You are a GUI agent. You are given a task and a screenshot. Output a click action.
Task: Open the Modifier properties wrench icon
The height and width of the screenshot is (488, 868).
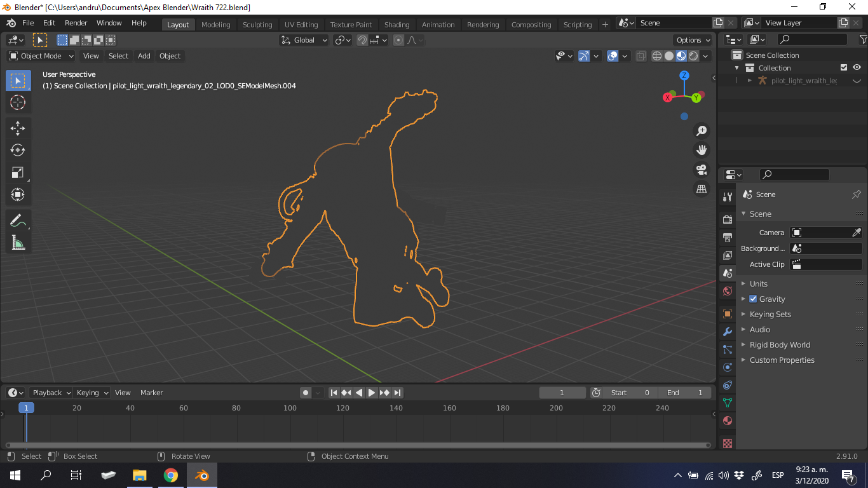728,332
